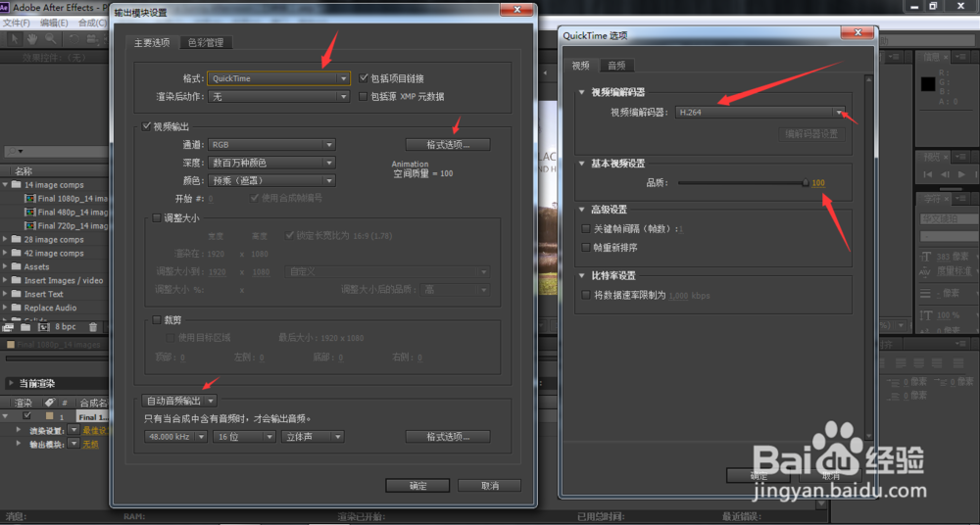980x525 pixels.
Task: Click the interpret footage icon in project panel footer
Action: click(x=8, y=326)
